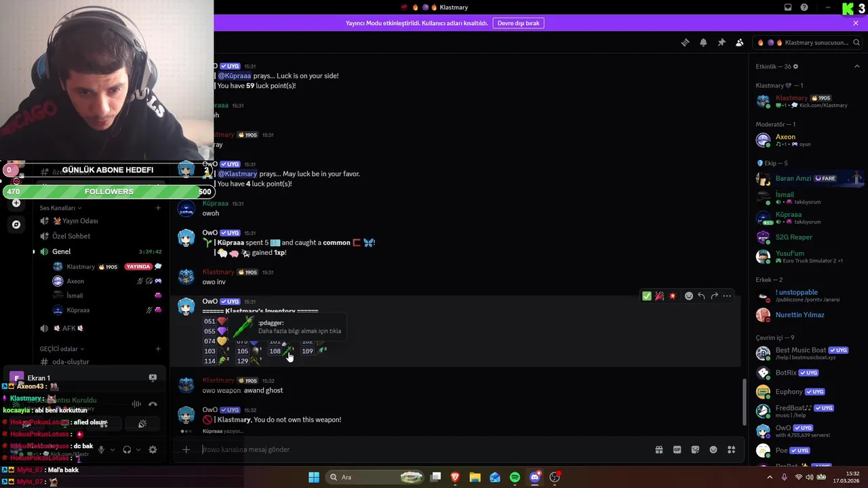The image size is (868, 488).
Task: Dismiss the streamer mode banner
Action: [856, 23]
